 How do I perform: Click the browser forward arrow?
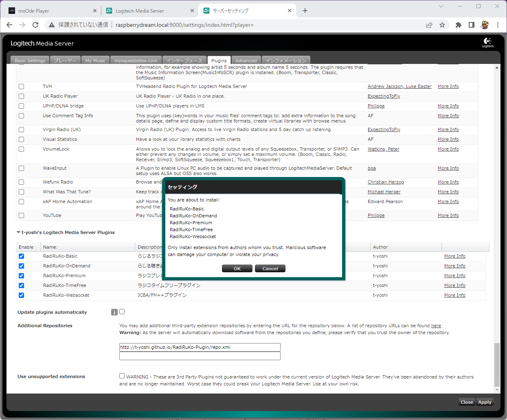coord(22,25)
